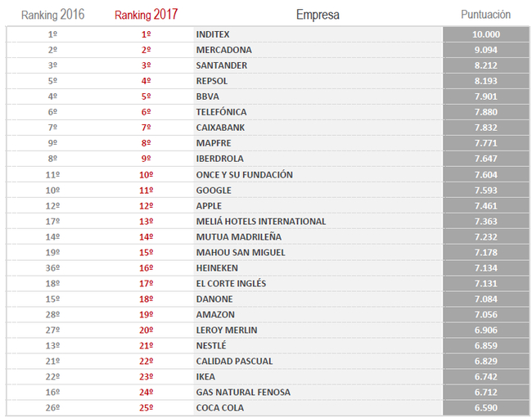Select the TELEFÓNICA row name
Viewport: 532px width, 418px height.
click(221, 112)
